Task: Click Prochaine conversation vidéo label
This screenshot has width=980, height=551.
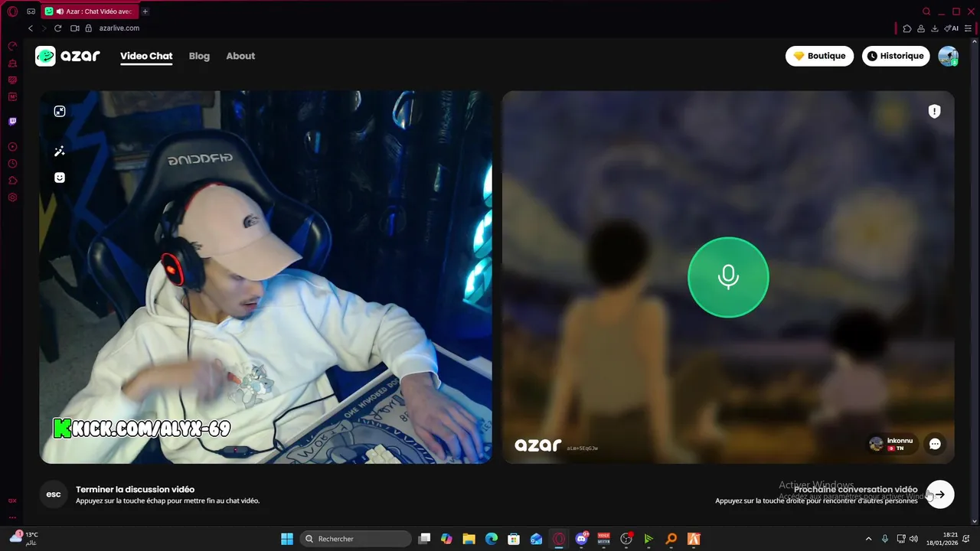Action: pos(855,489)
